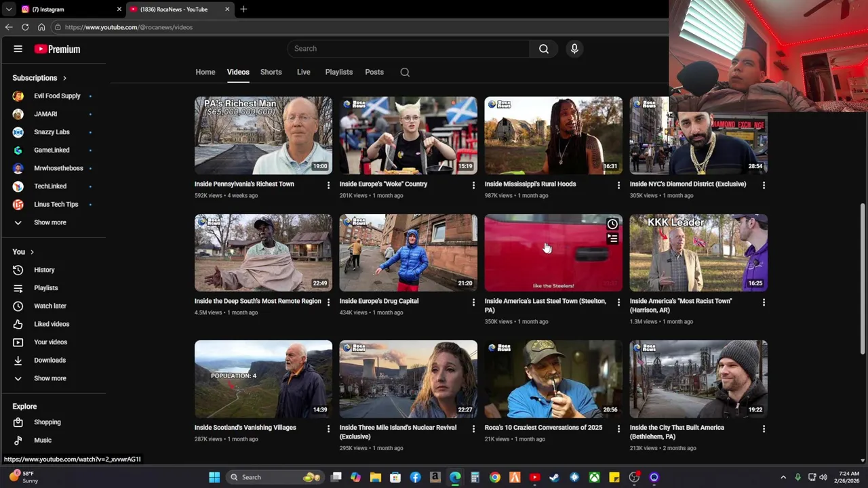Open Inside Scotland's Vanishing Villages thumbnail
The height and width of the screenshot is (488, 868).
coord(263,379)
